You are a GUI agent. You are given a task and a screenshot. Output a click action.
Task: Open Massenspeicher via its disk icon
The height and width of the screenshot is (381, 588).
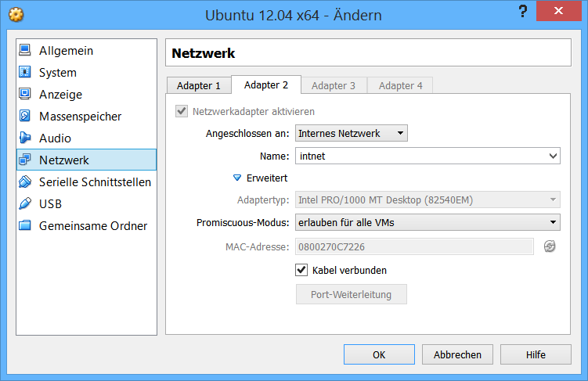[x=25, y=117]
